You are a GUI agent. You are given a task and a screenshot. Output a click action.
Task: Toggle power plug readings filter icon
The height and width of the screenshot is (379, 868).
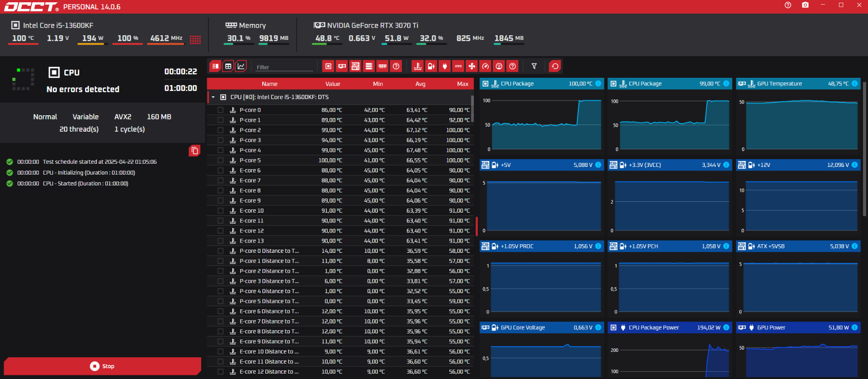click(x=445, y=66)
